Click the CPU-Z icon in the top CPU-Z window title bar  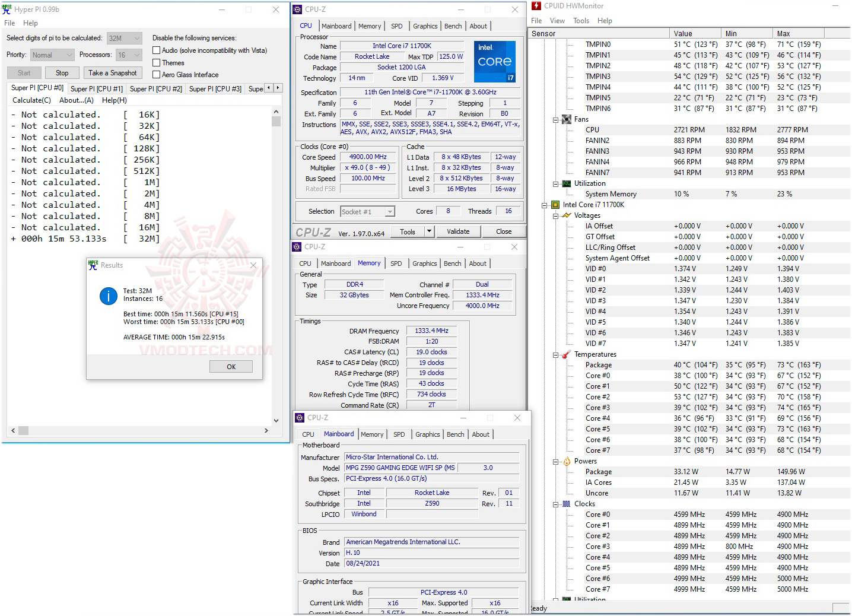pos(297,9)
